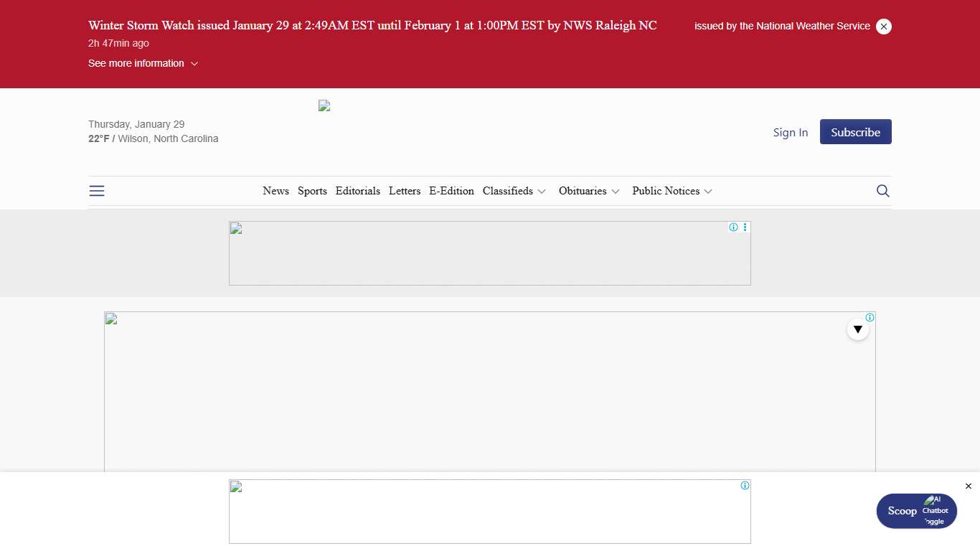Expand See more information on alert
The height and width of the screenshot is (551, 980).
(x=143, y=64)
